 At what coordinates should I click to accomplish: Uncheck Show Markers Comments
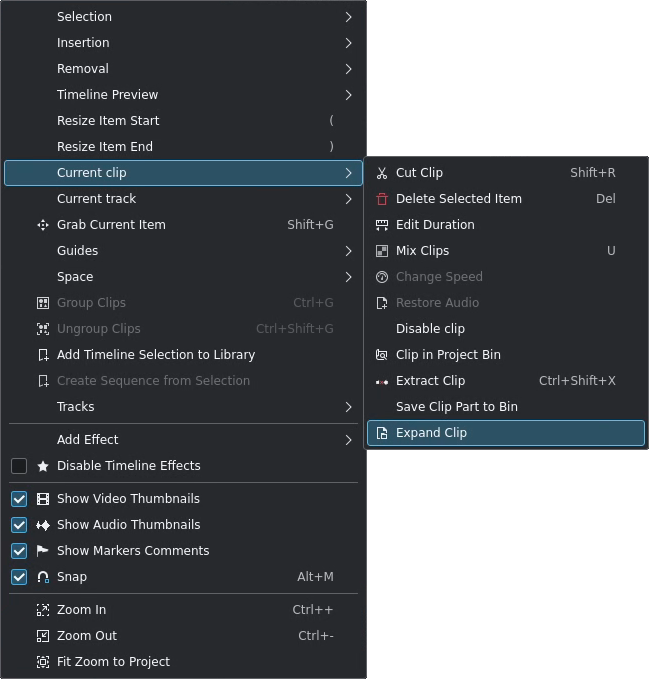[x=19, y=551]
